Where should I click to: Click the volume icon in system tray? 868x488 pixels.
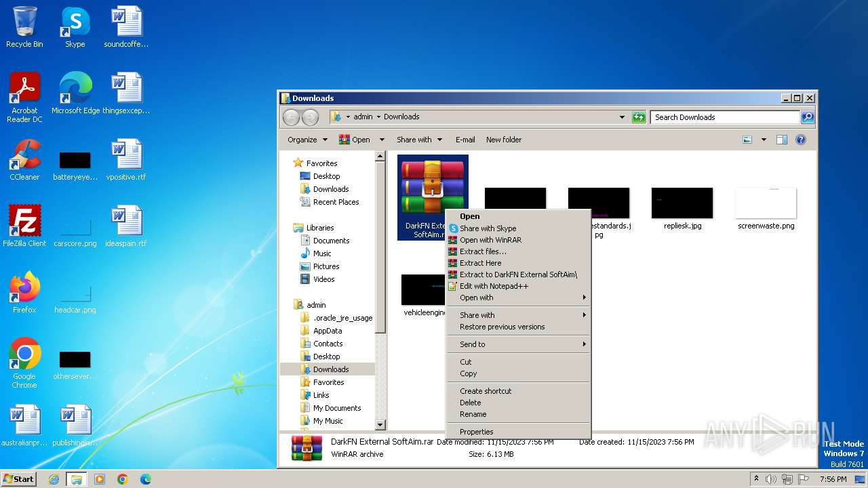(771, 479)
